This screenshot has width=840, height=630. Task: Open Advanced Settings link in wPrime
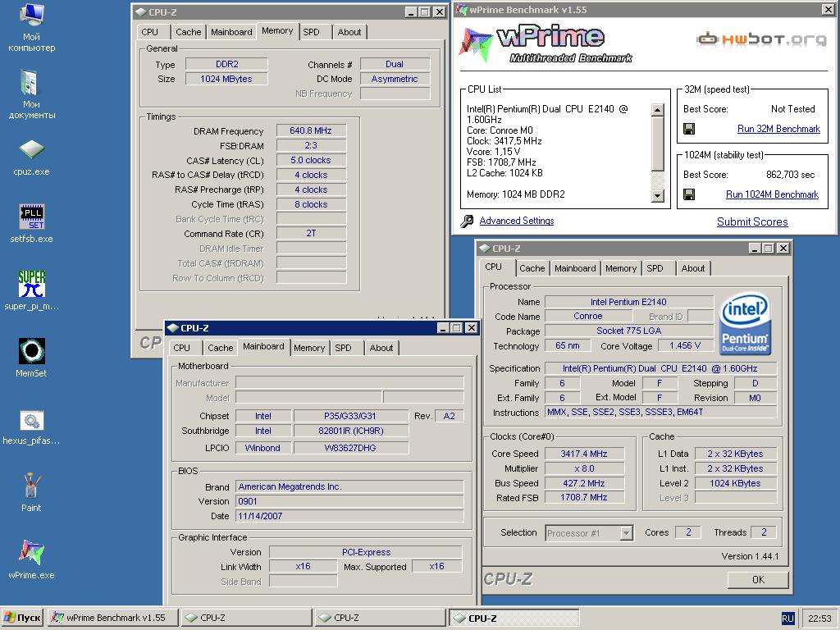[x=517, y=221]
